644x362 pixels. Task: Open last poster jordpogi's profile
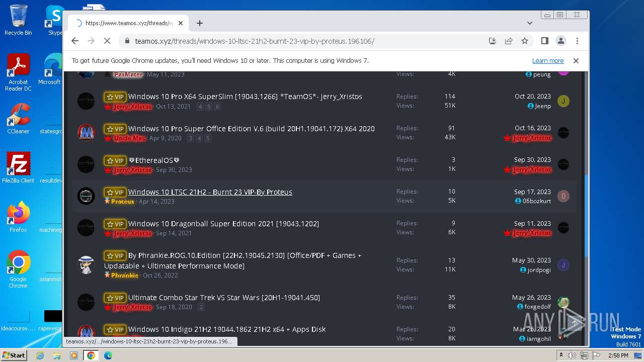pos(539,270)
